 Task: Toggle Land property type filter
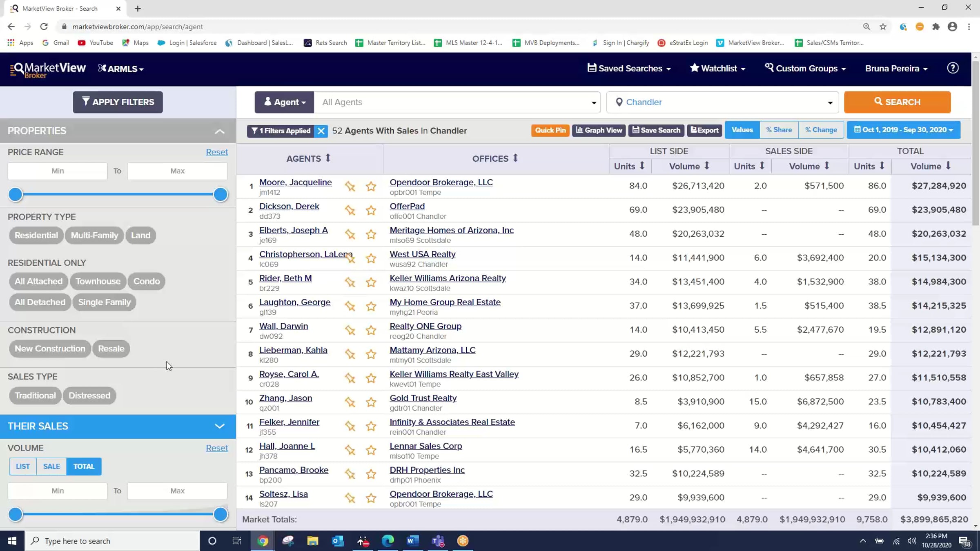point(141,236)
